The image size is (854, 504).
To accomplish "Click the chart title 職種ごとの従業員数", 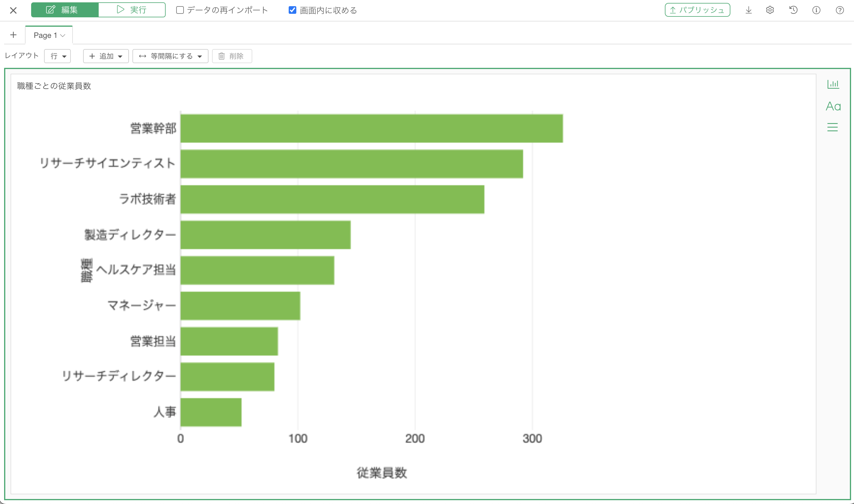I will [x=54, y=86].
